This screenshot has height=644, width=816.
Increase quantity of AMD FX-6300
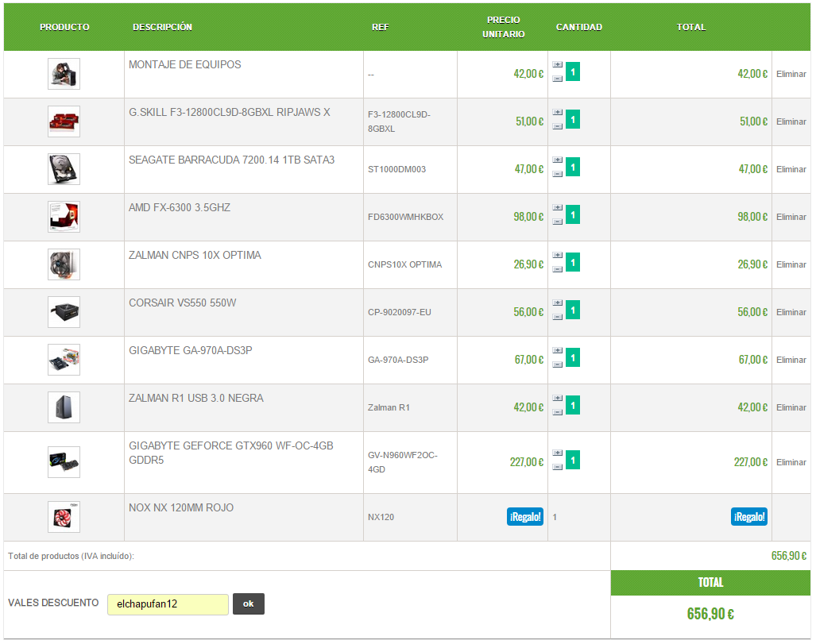(x=557, y=207)
